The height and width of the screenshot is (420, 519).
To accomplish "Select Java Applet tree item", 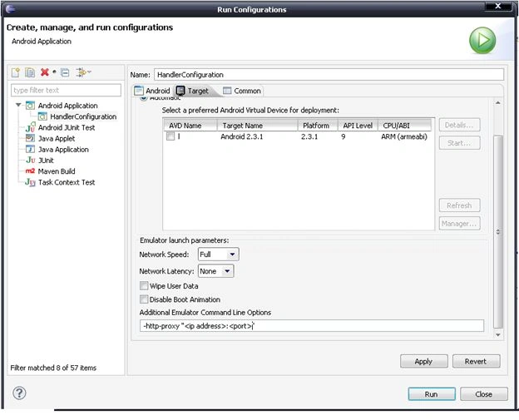I will point(57,138).
